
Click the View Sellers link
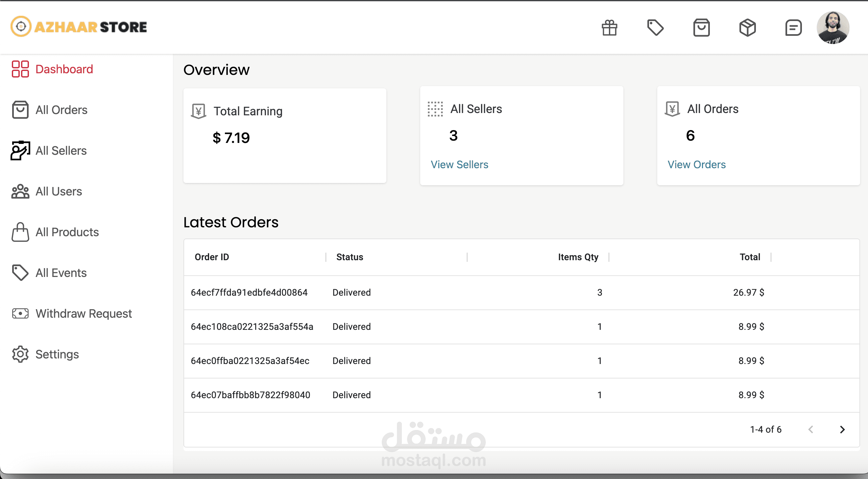click(x=459, y=165)
